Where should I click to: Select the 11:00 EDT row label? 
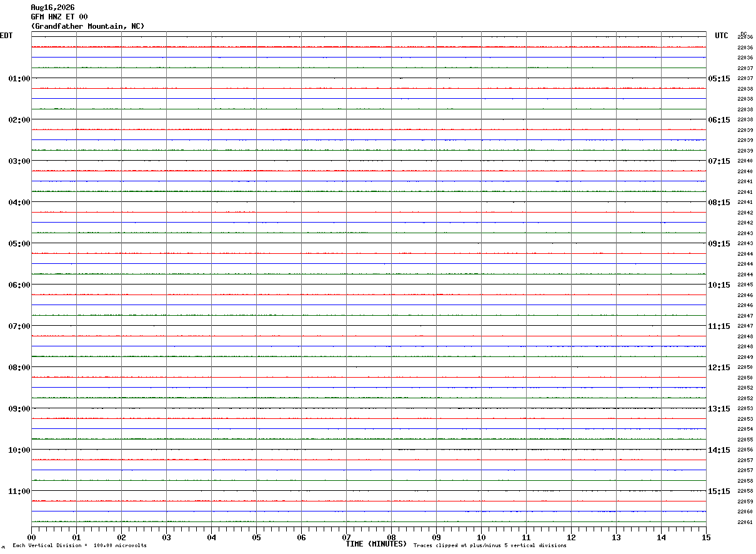(19, 491)
